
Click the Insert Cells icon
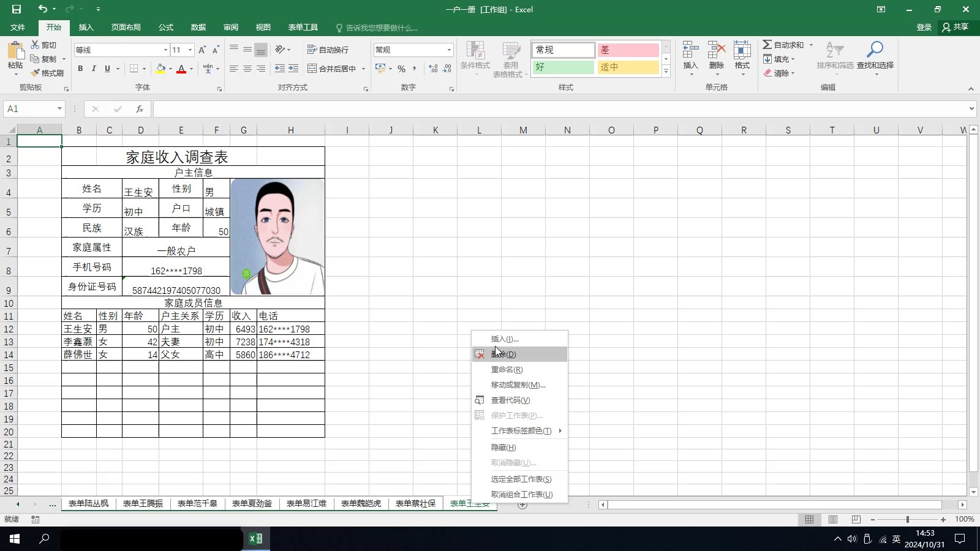point(690,55)
